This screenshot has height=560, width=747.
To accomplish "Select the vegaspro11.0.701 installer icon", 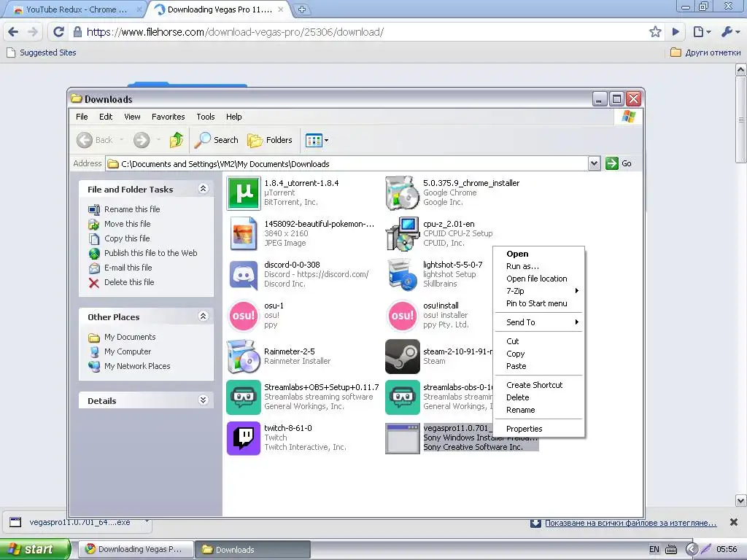I will tap(402, 438).
